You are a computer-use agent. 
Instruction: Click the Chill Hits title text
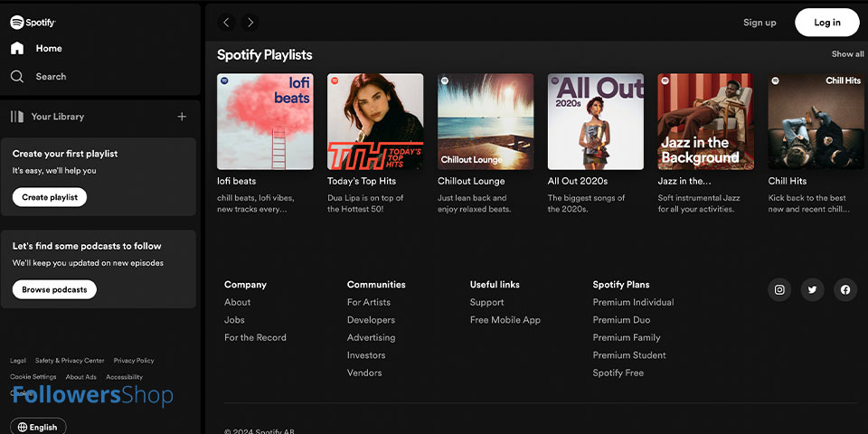[x=788, y=181]
